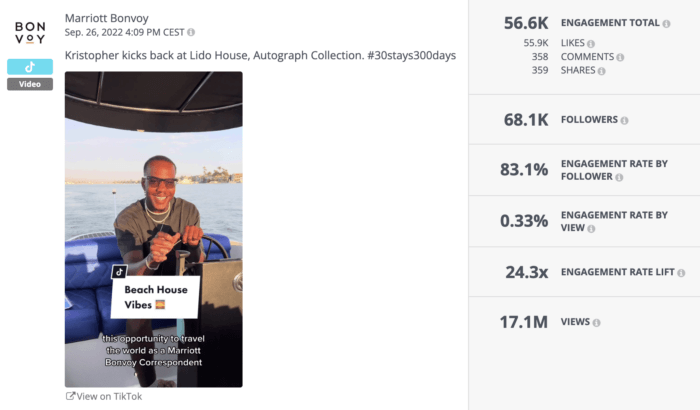Click info icon for Engagement Rate Lift

click(681, 272)
